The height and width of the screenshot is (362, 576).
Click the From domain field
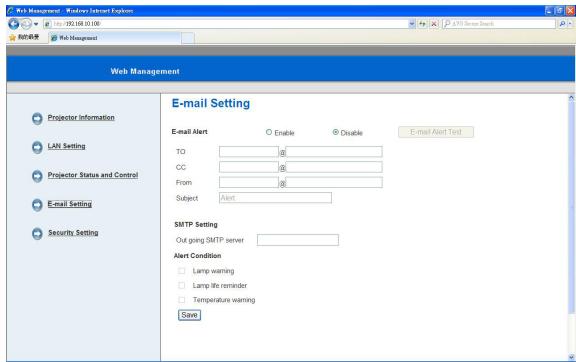click(x=334, y=182)
